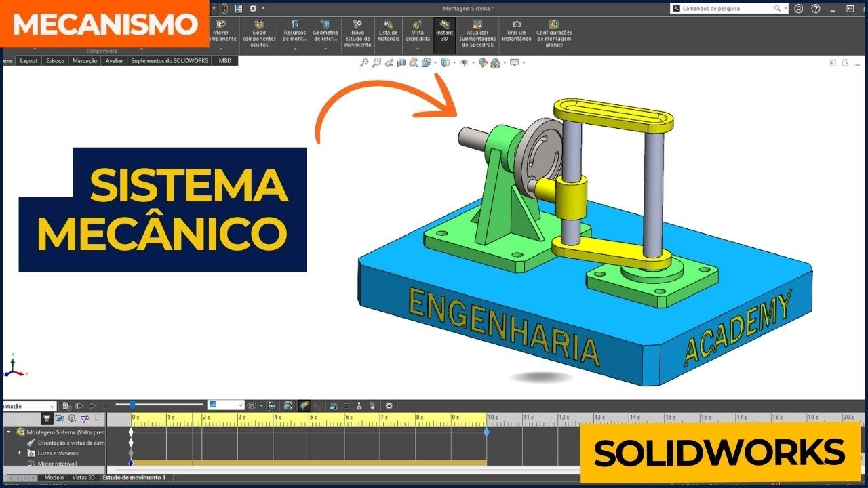Viewport: 868px width, 488px height.
Task: Click Atualizar submontagens do SpeedPak
Action: tap(477, 34)
